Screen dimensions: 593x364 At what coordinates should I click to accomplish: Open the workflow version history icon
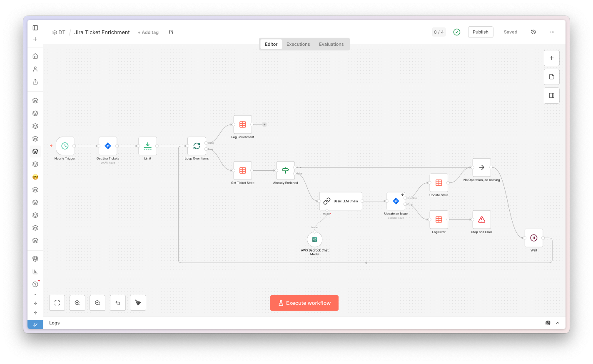533,32
